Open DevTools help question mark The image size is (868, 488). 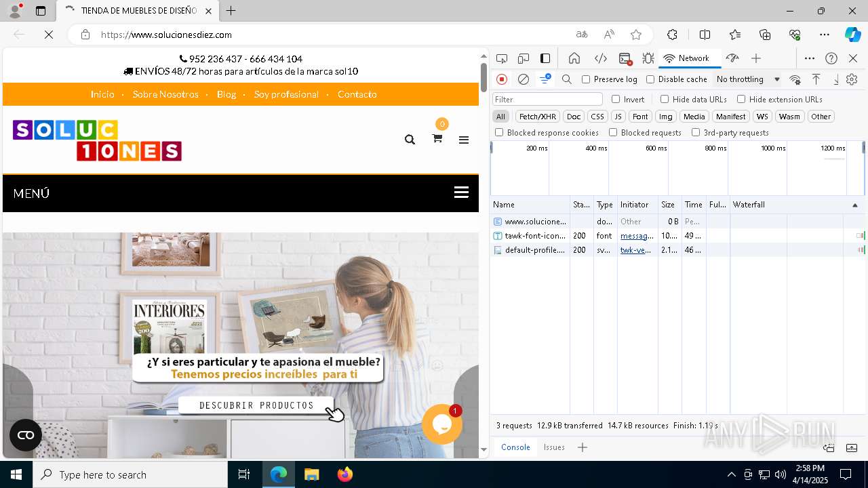coord(831,58)
